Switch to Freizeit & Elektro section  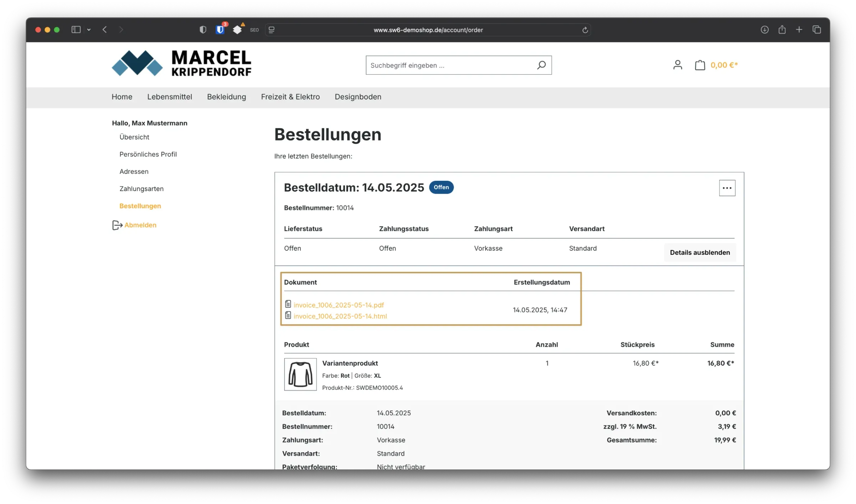pyautogui.click(x=290, y=97)
